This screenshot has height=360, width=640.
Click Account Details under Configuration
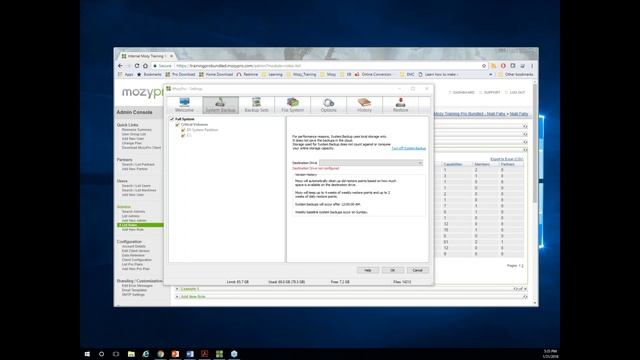(x=133, y=247)
